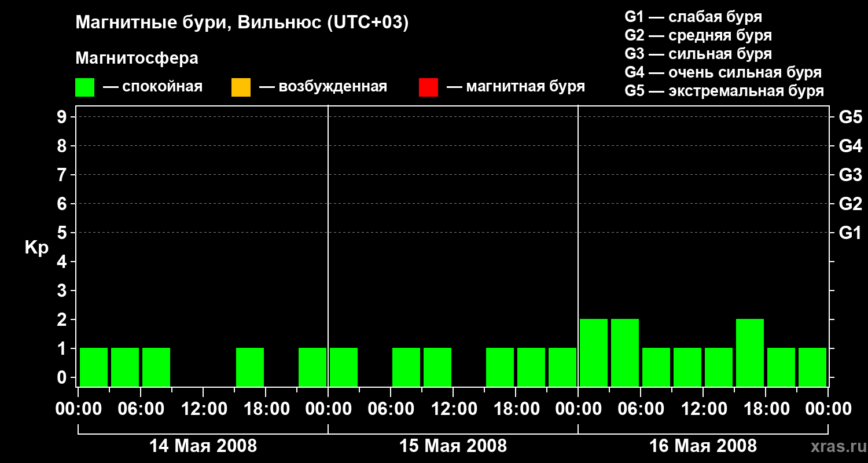Click the 00:00–03:00 bar on 15 Мая
This screenshot has width=868, height=463.
click(x=344, y=367)
